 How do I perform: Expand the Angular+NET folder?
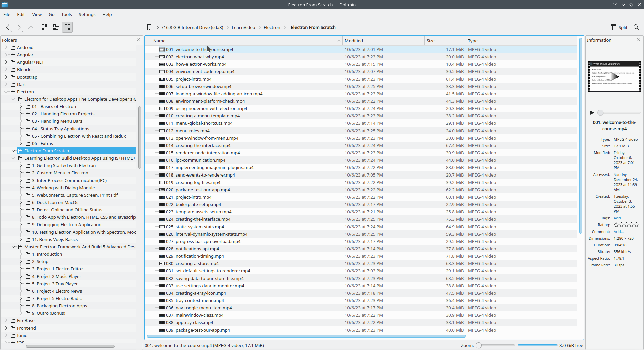(x=6, y=62)
